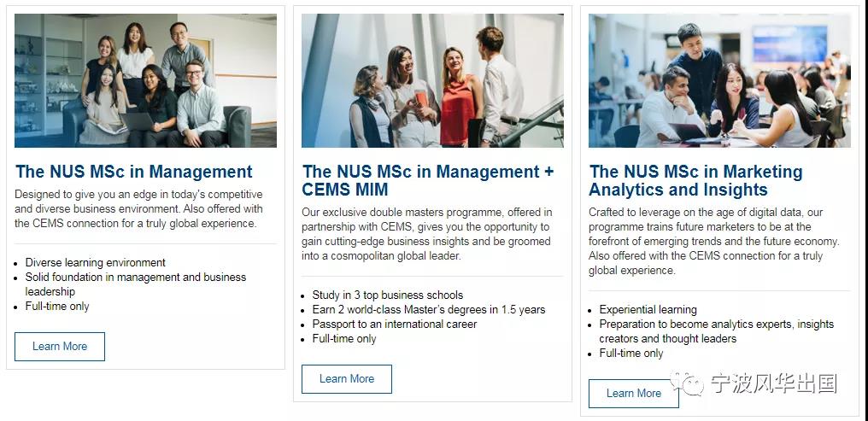
Task: Select the group photo of six students on sofa
Action: (x=145, y=81)
